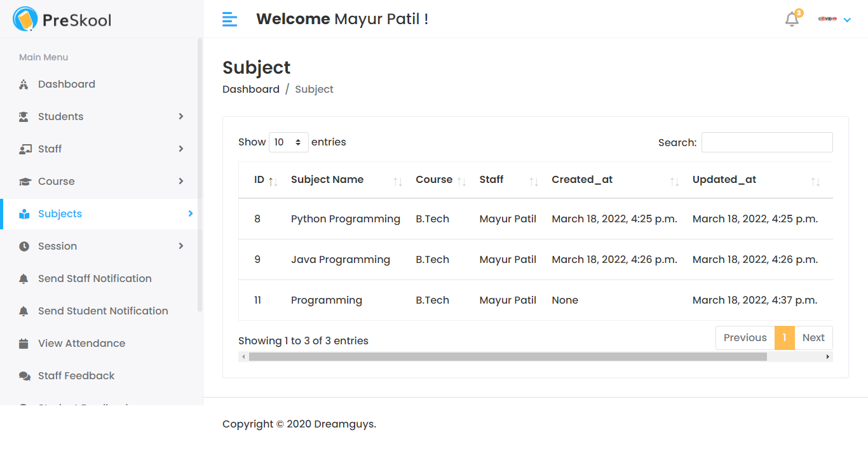Viewport: 868px width, 451px height.
Task: Open the Show entries dropdown
Action: [288, 142]
